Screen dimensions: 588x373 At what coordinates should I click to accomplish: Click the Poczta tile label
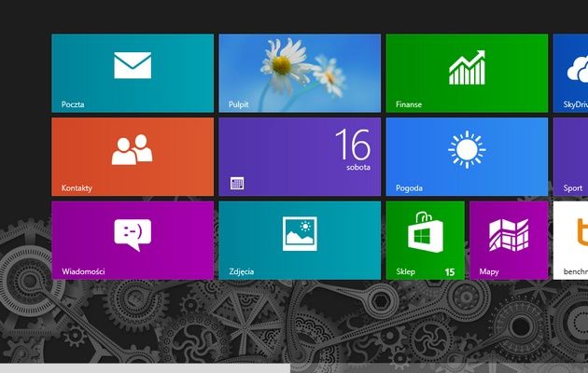coord(73,104)
